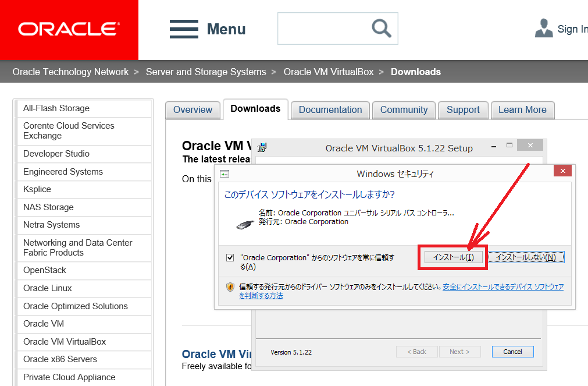Go to Oracle Technology Network breadcrumb
This screenshot has width=588, height=386.
point(70,72)
